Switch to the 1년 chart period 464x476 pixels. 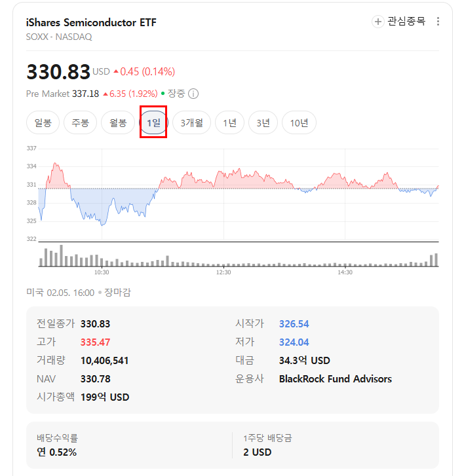point(229,122)
